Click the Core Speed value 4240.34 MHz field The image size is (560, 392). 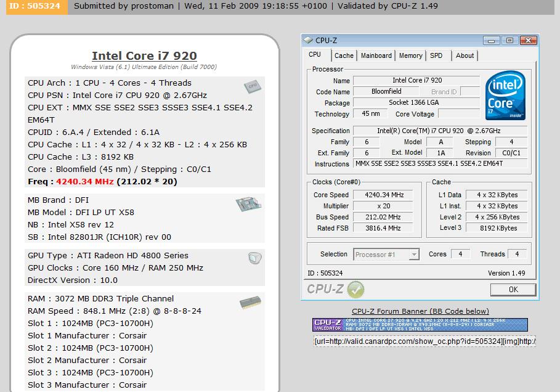[x=383, y=195]
